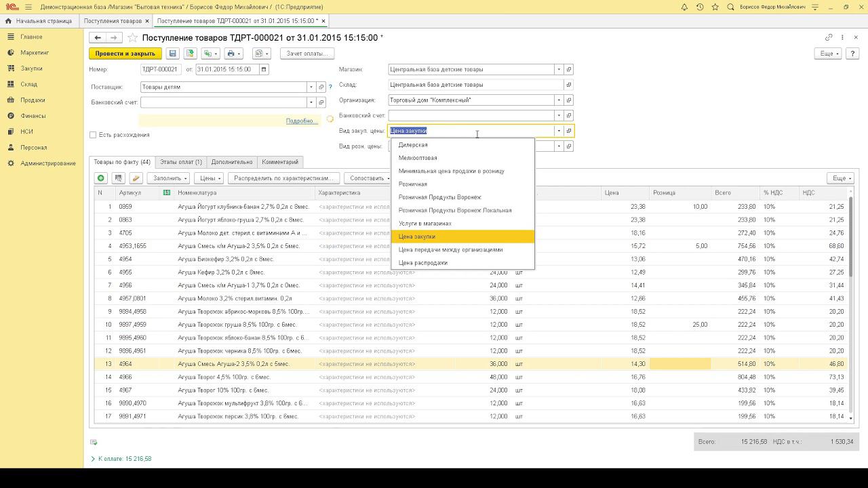868x488 pixels.
Task: Click the edit pencil icon in table toolbar
Action: (136, 178)
